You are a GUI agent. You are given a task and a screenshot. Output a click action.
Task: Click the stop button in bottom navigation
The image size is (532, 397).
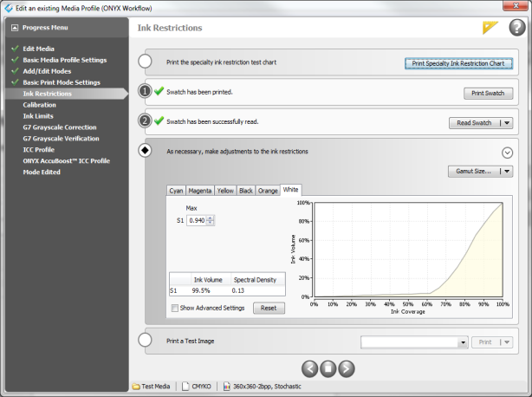click(x=328, y=368)
